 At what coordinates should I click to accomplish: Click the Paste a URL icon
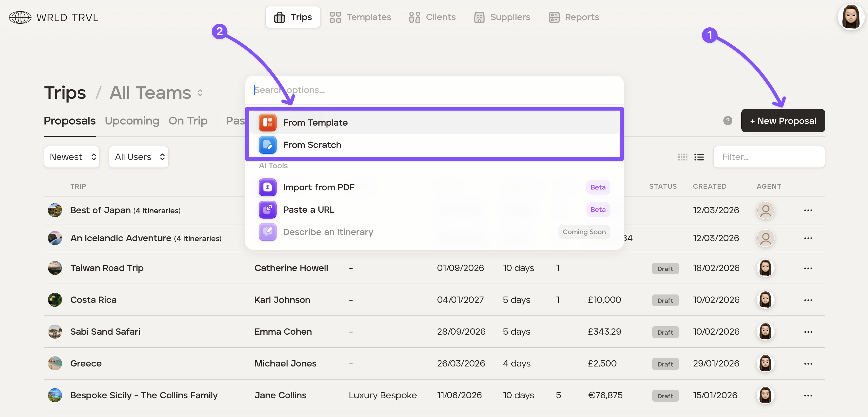point(267,210)
